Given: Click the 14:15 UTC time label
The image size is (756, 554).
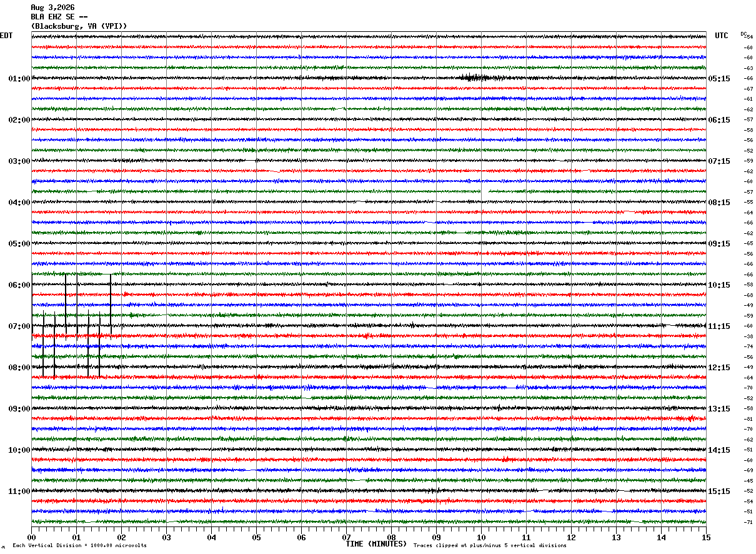Looking at the screenshot, I should [x=719, y=450].
